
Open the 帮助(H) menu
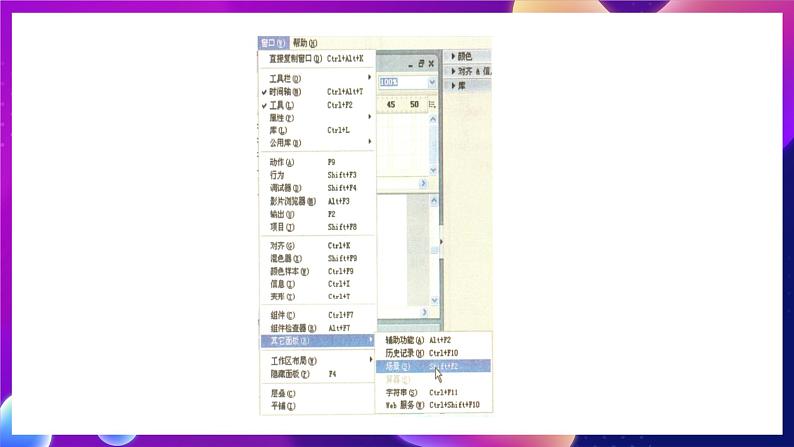point(305,43)
